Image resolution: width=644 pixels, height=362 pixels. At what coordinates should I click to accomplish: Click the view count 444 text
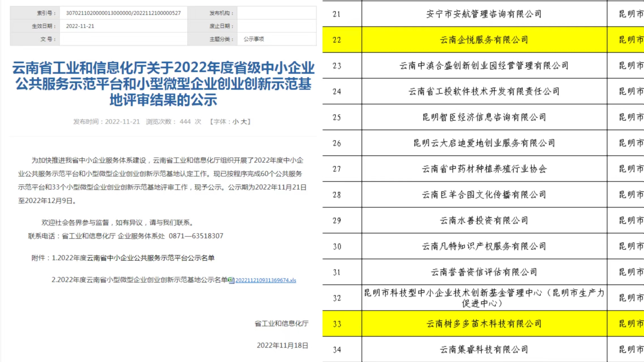tap(173, 122)
